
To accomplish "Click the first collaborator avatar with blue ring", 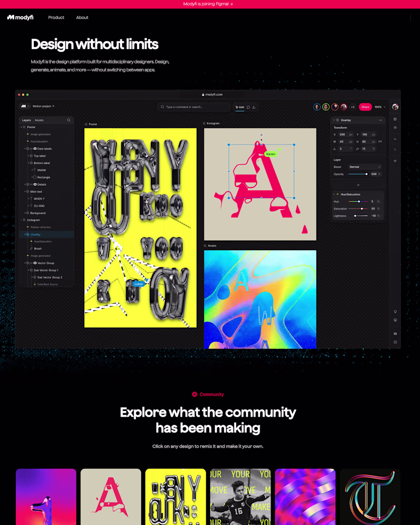I will coord(317,107).
